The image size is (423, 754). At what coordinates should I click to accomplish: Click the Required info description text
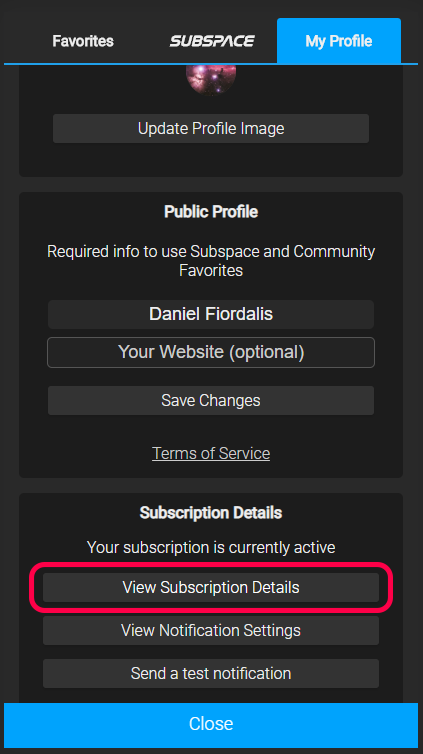click(211, 261)
